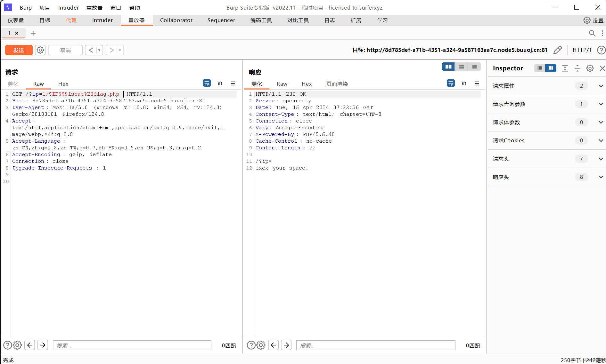Show \n line endings in the response panel
Screen dimensions: 606x364
464,83
